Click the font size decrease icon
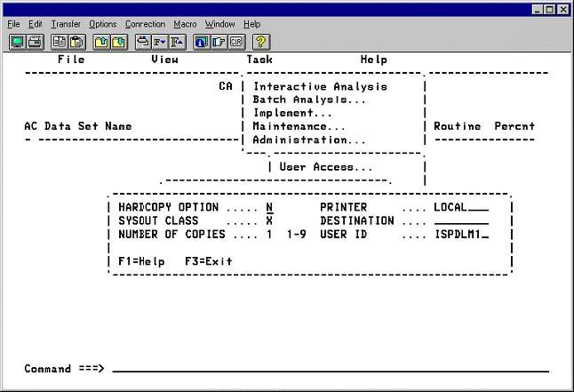This screenshot has width=574, height=392. tap(160, 42)
